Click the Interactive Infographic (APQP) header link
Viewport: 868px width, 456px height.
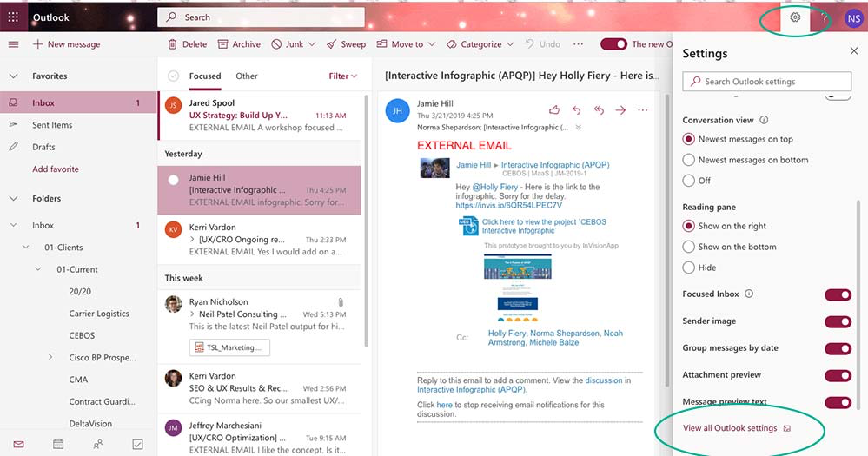pyautogui.click(x=554, y=165)
